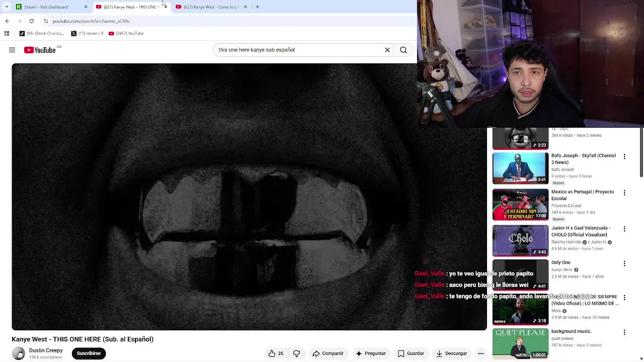Click the Proyecto Escolar channel name
Viewport: 644px width, 362px height.
pyautogui.click(x=567, y=206)
